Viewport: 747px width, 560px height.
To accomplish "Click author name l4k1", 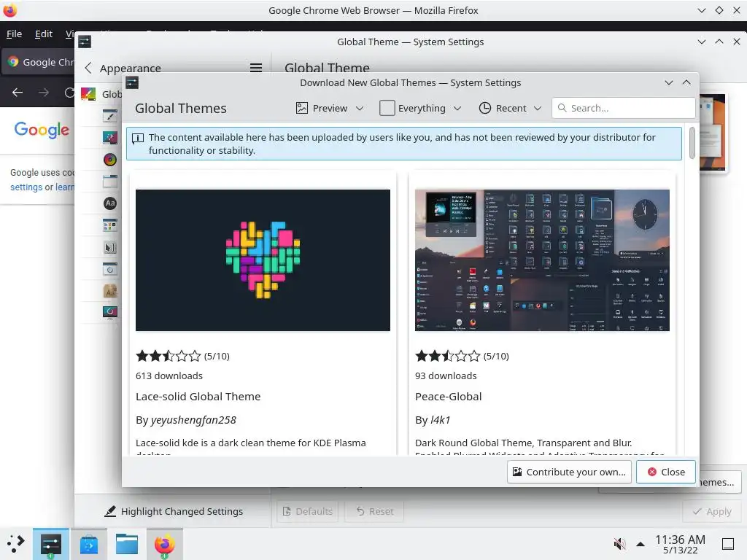I will click(440, 420).
